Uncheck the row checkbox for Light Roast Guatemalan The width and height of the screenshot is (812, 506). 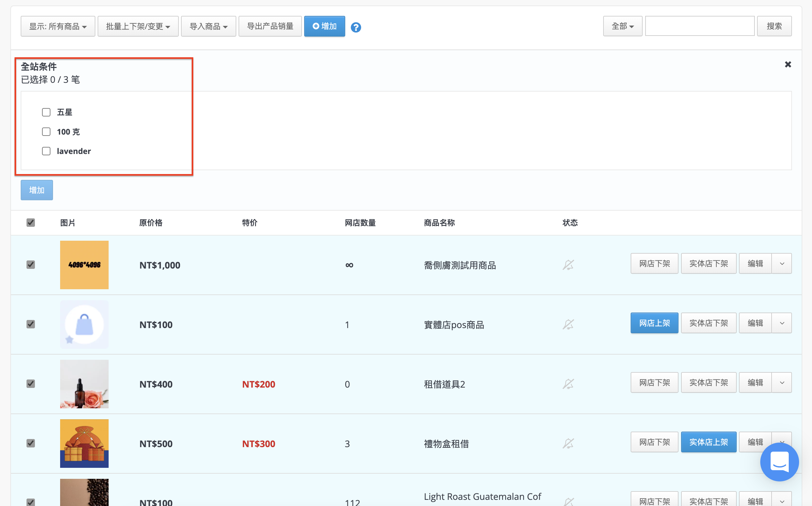pyautogui.click(x=31, y=502)
